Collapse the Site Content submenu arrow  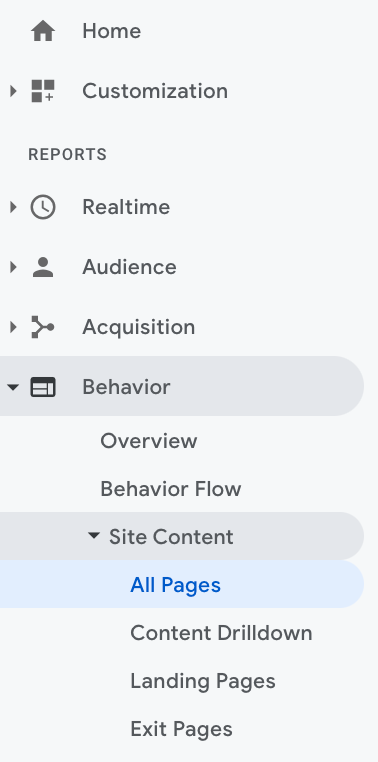pyautogui.click(x=93, y=536)
